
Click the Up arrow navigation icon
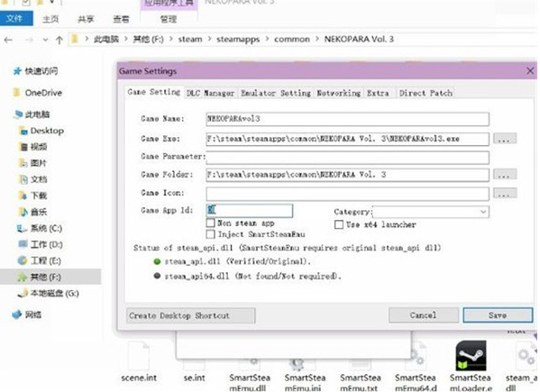click(x=59, y=40)
